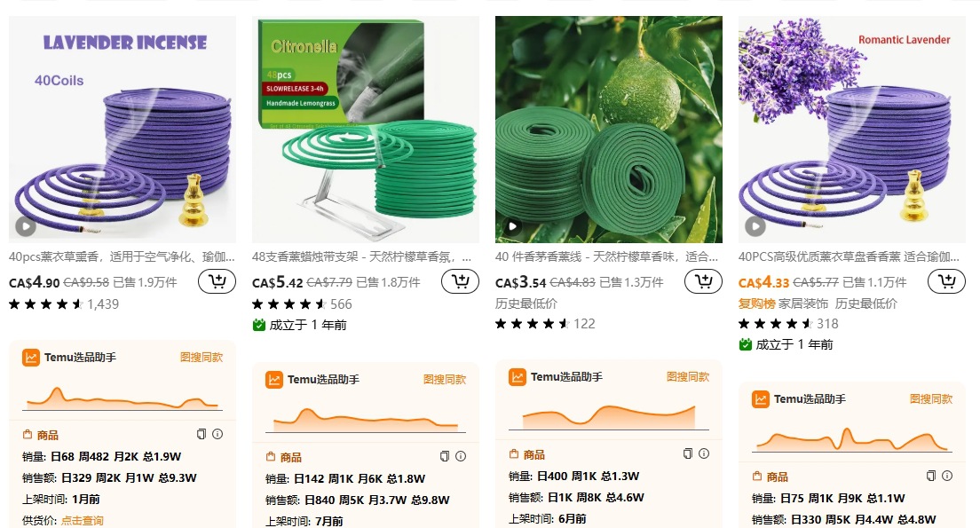Add CA$5.42 citronella coils to cart
The width and height of the screenshot is (980, 528).
point(460,281)
